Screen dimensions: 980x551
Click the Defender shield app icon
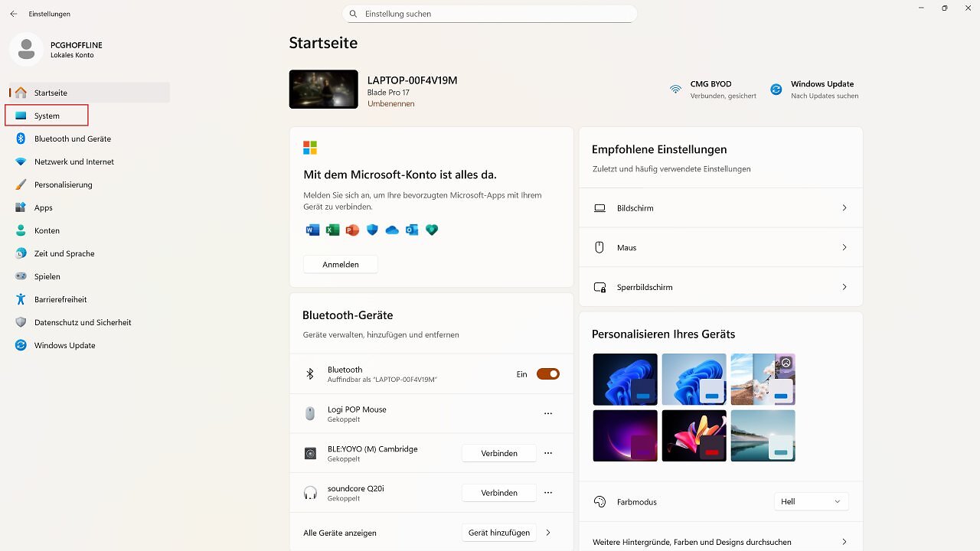(372, 230)
